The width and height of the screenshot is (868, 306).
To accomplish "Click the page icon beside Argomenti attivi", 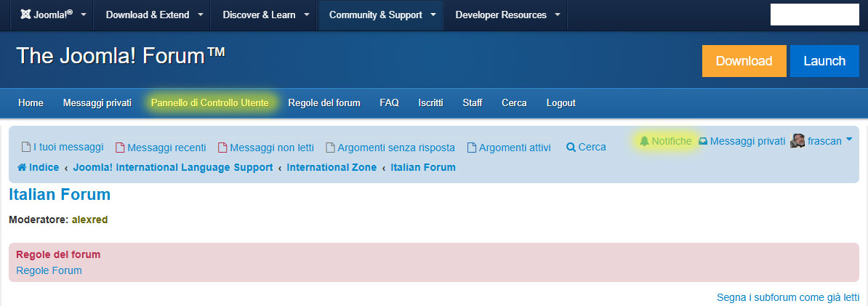I will coord(472,148).
